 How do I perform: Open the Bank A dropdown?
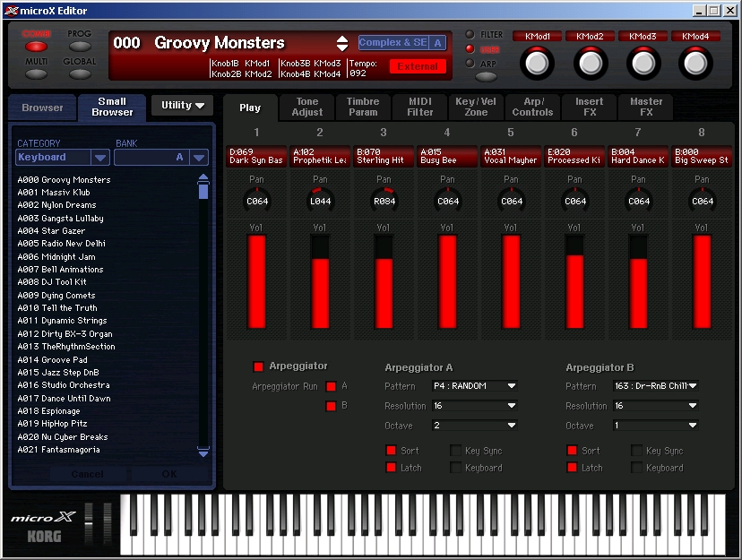161,157
